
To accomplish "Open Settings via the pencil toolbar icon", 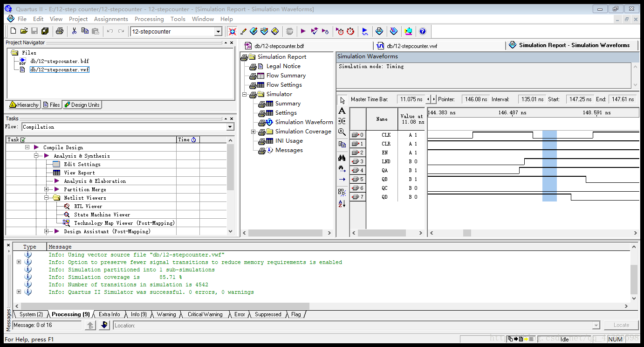I will (x=243, y=31).
